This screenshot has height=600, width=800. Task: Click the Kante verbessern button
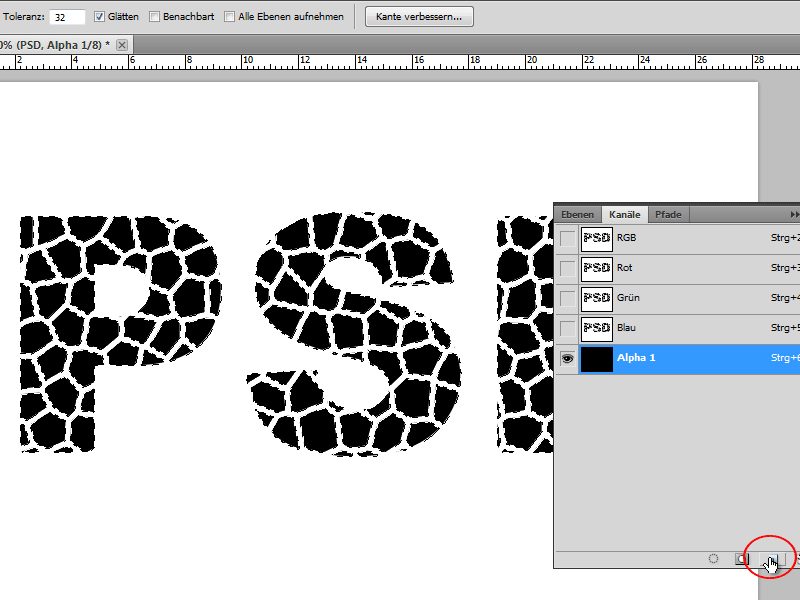419,17
